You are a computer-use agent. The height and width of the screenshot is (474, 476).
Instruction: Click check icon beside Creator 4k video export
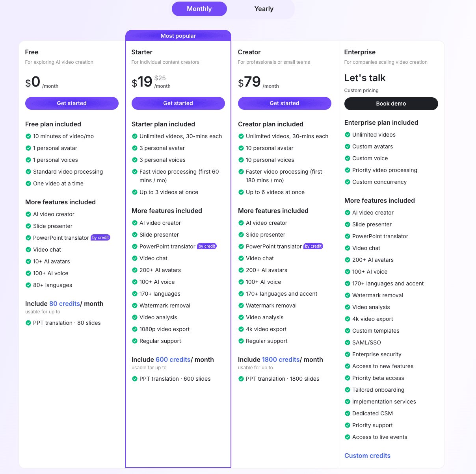(x=241, y=329)
